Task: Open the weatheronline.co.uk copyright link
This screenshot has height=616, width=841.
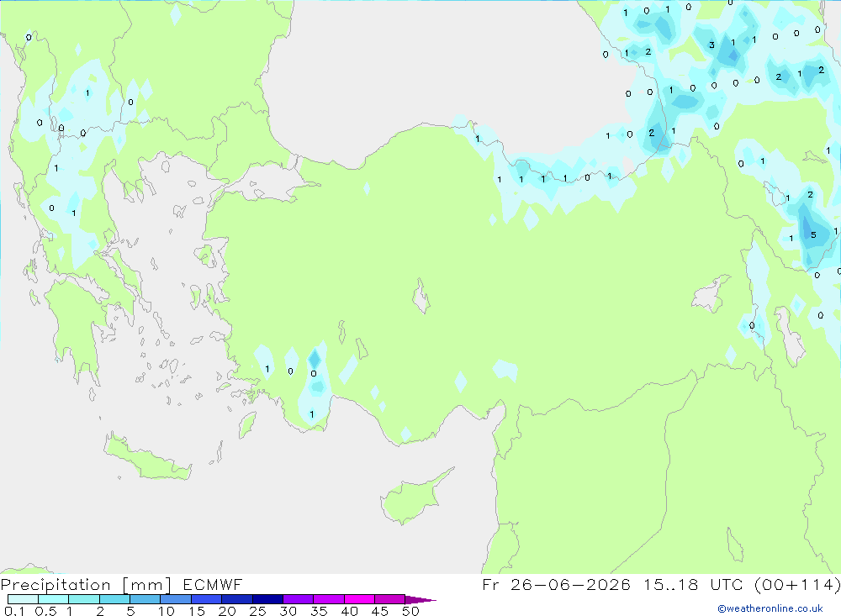Action: [770, 608]
